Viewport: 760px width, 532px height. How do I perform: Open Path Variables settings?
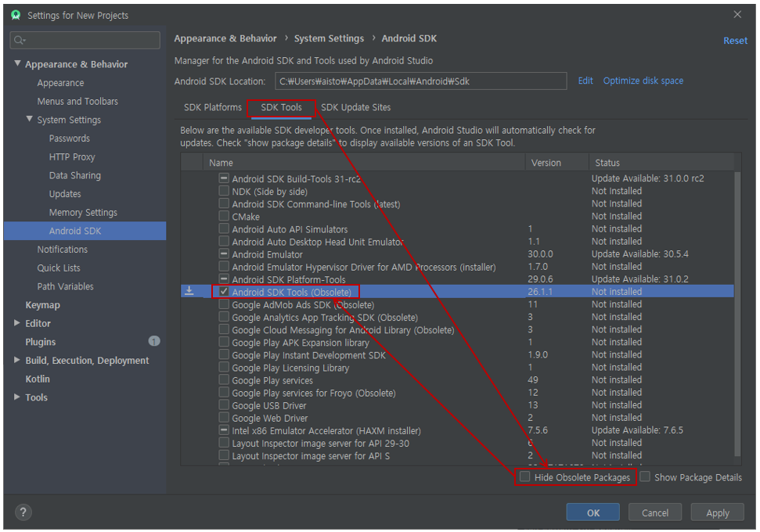coord(66,286)
